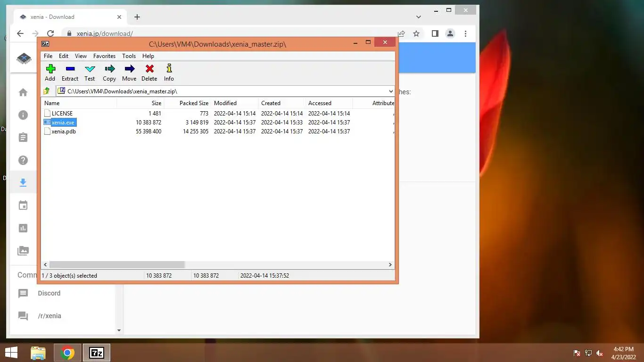Screen dimensions: 644x362
Task: Click the right scroll arrow in file list
Action: [x=390, y=265]
